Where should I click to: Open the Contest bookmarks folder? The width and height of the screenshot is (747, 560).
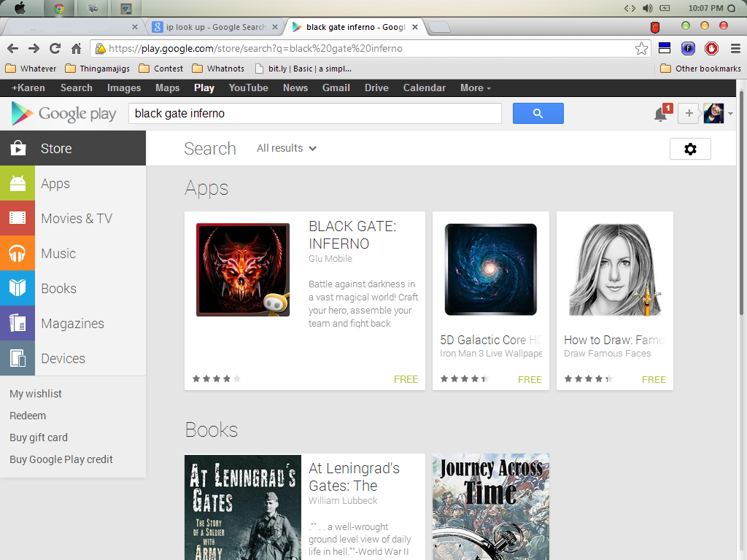tap(161, 69)
